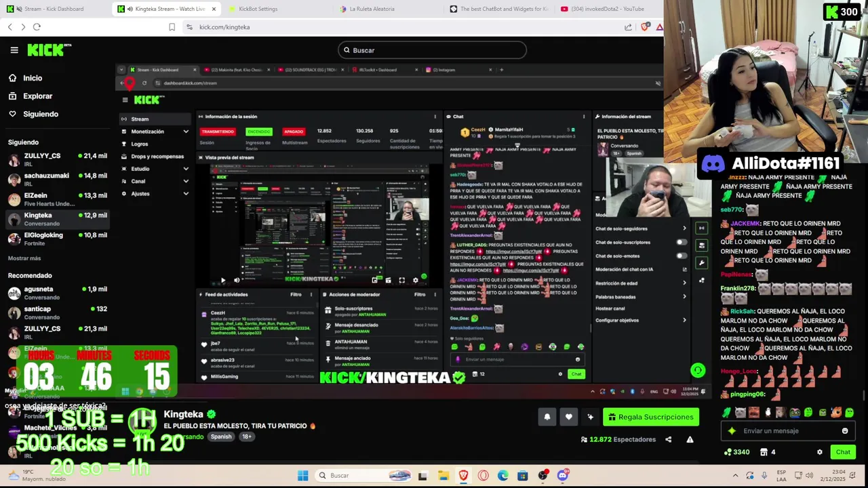Reload the kick.com/kingteka page
The image size is (868, 488).
coord(37,27)
